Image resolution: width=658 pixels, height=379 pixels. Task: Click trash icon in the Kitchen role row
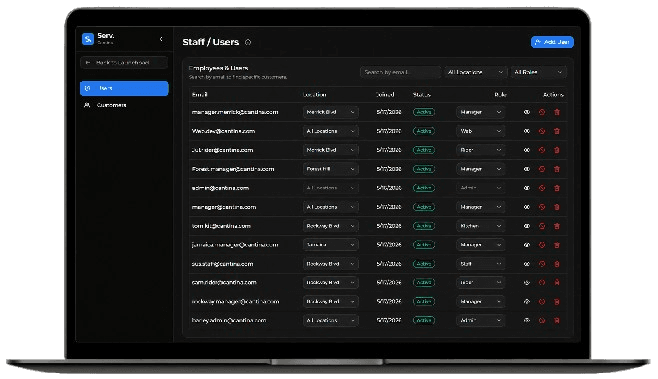click(557, 226)
